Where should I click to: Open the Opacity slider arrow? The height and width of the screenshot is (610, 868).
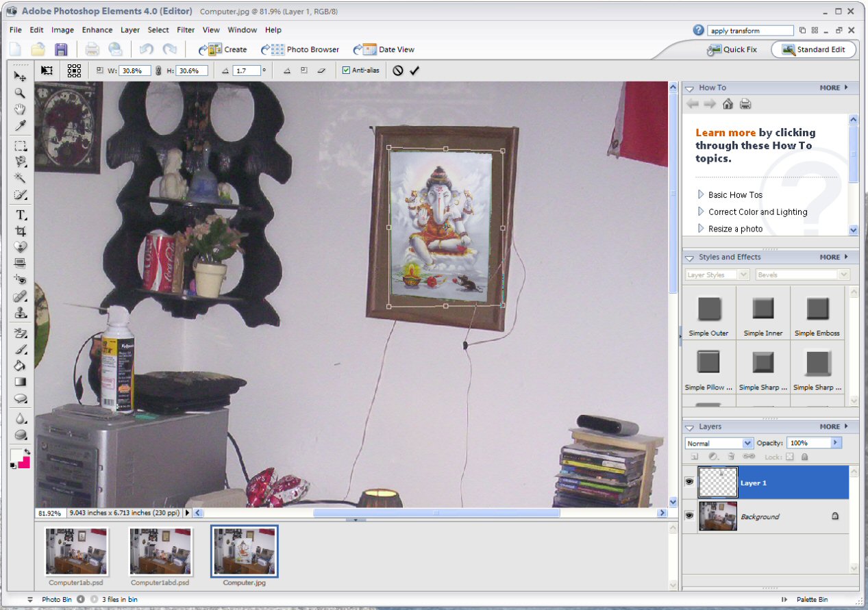click(835, 443)
